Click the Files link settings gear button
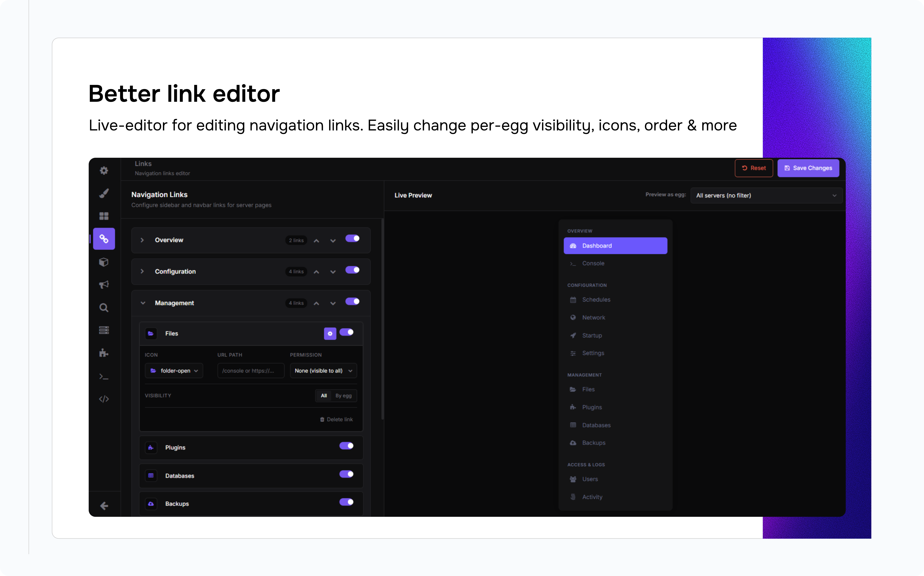 (x=330, y=333)
